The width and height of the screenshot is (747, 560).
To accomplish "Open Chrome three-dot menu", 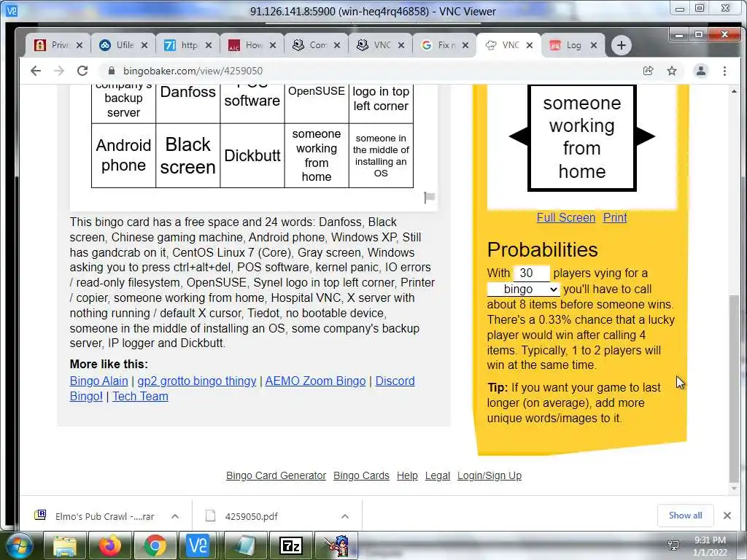I will [x=724, y=71].
